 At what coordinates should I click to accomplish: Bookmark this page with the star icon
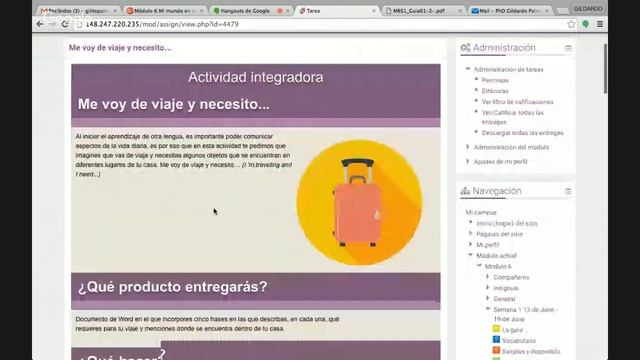coord(571,24)
